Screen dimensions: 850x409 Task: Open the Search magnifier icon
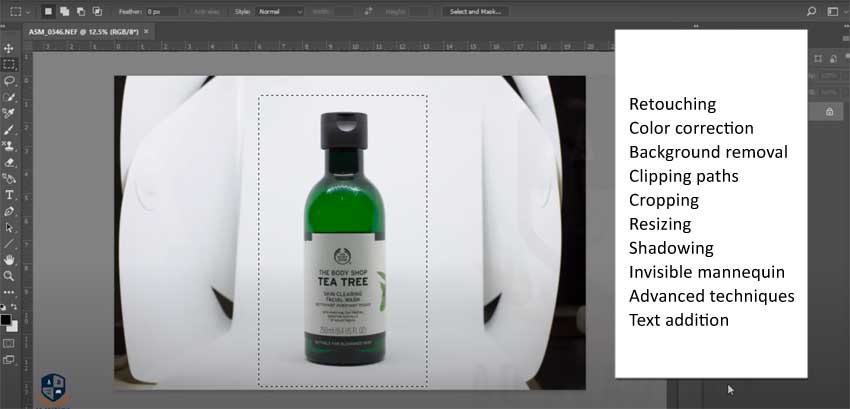[812, 11]
